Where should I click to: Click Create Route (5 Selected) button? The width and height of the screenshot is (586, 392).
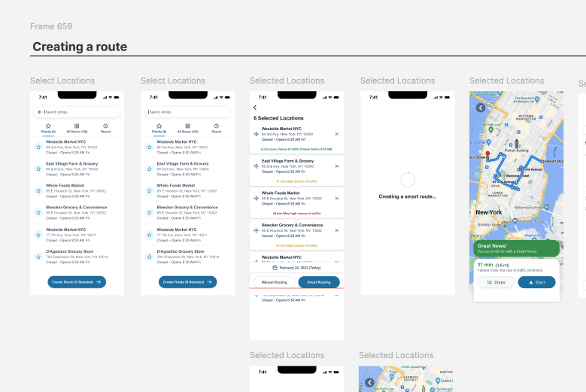[187, 282]
